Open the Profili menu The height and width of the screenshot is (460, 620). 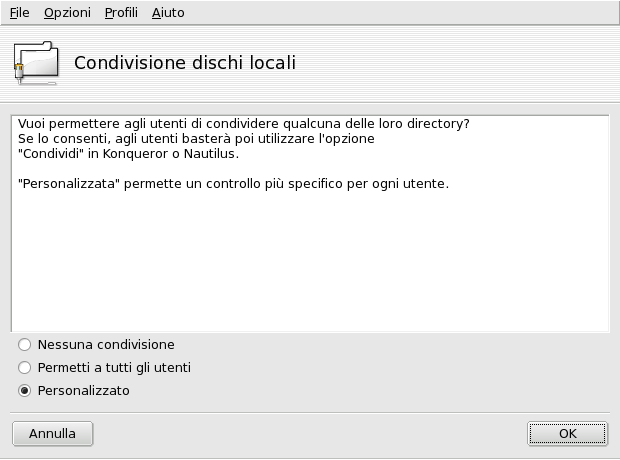[x=121, y=13]
